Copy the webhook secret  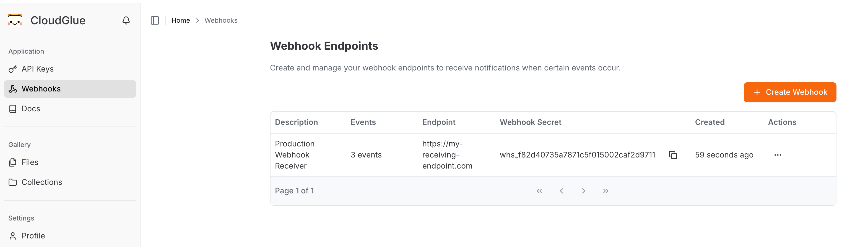pyautogui.click(x=673, y=155)
